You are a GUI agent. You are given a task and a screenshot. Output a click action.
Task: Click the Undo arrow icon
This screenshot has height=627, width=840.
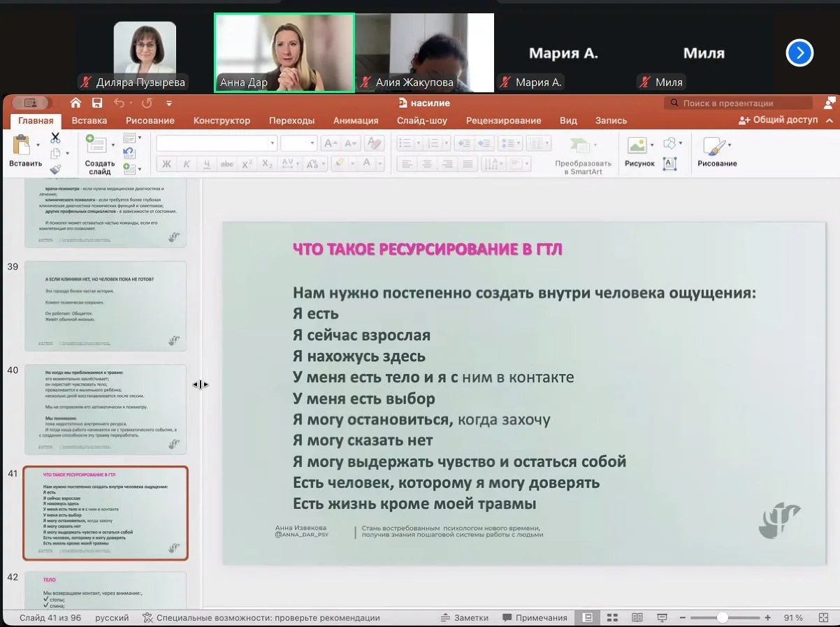pyautogui.click(x=118, y=103)
